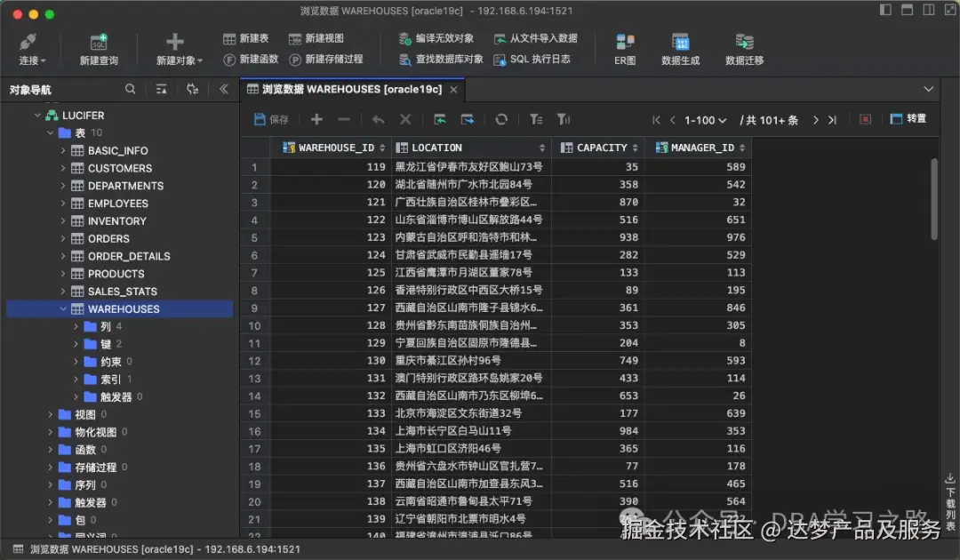This screenshot has height=560, width=960.
Task: Open the 新建查询 (New Query) tool
Action: [100, 49]
